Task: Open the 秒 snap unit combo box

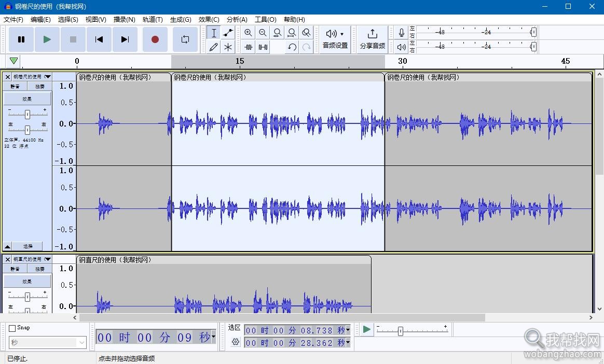Action: 48,342
